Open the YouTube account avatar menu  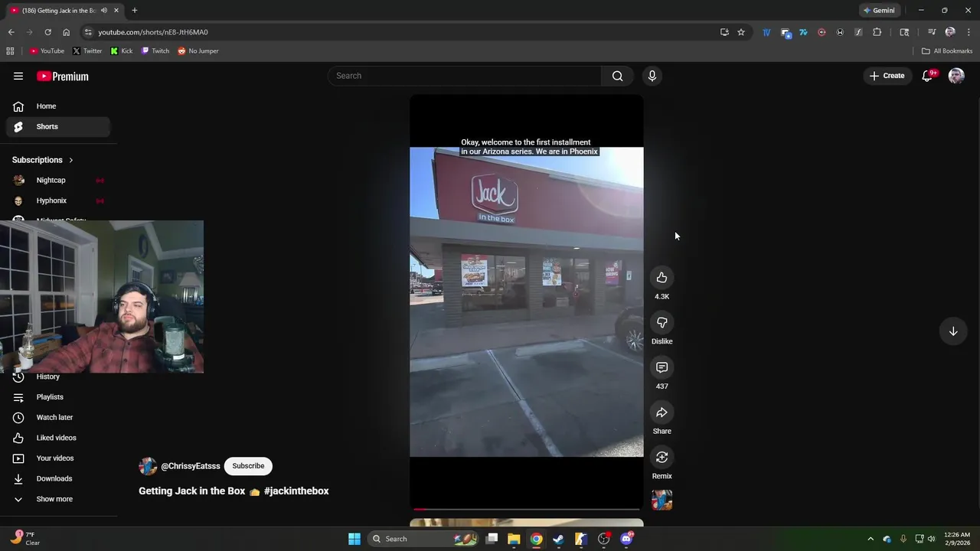tap(956, 76)
